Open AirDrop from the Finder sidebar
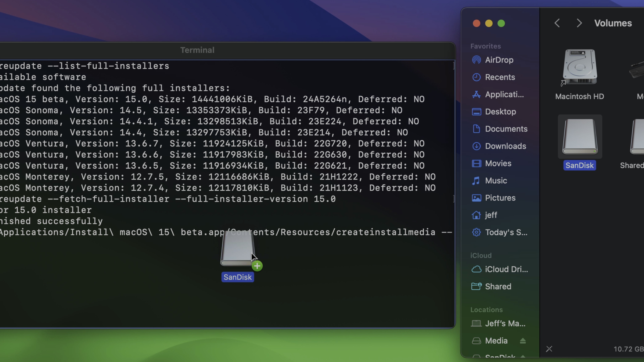Screen dimensions: 644x362 [x=499, y=60]
